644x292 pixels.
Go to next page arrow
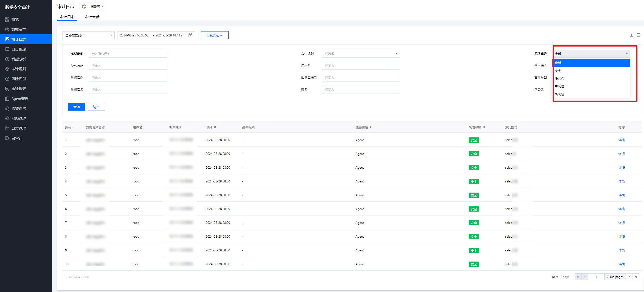pyautogui.click(x=629, y=277)
